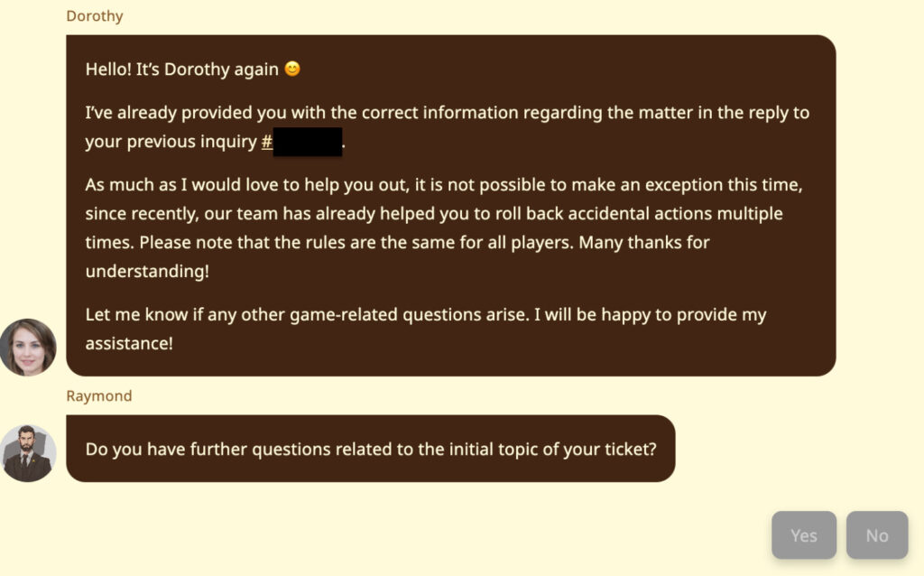Click the "Hello! It's Dorothy again" greeting line
This screenshot has width=924, height=576.
[193, 69]
